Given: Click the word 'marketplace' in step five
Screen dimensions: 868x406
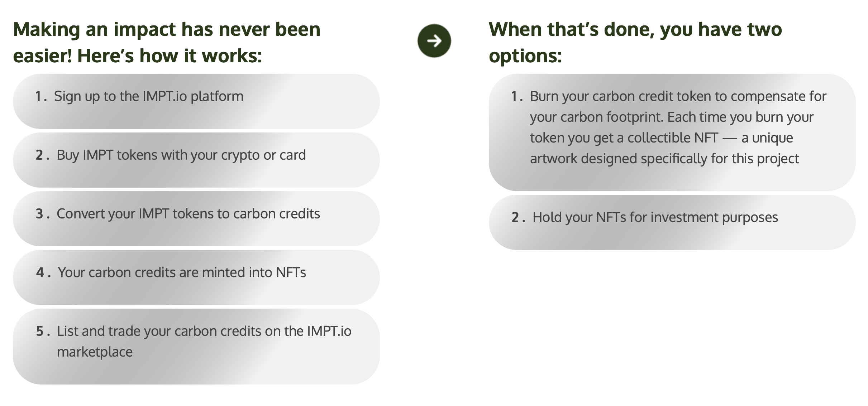Looking at the screenshot, I should point(95,352).
